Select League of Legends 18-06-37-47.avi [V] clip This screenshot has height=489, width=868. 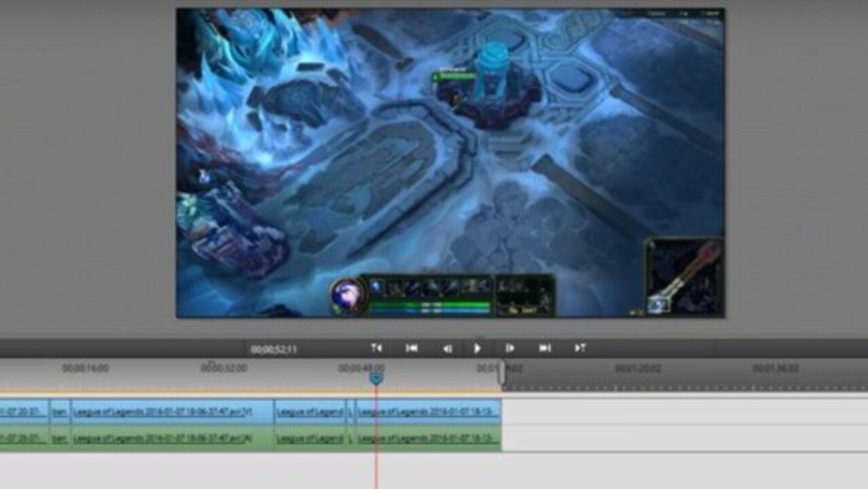(x=173, y=411)
